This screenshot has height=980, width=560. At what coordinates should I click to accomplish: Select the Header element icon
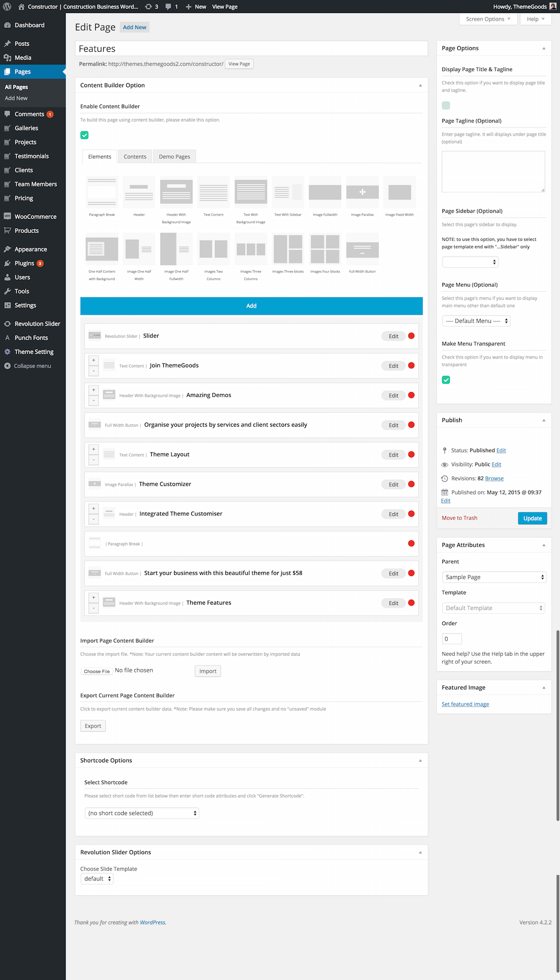pos(139,192)
